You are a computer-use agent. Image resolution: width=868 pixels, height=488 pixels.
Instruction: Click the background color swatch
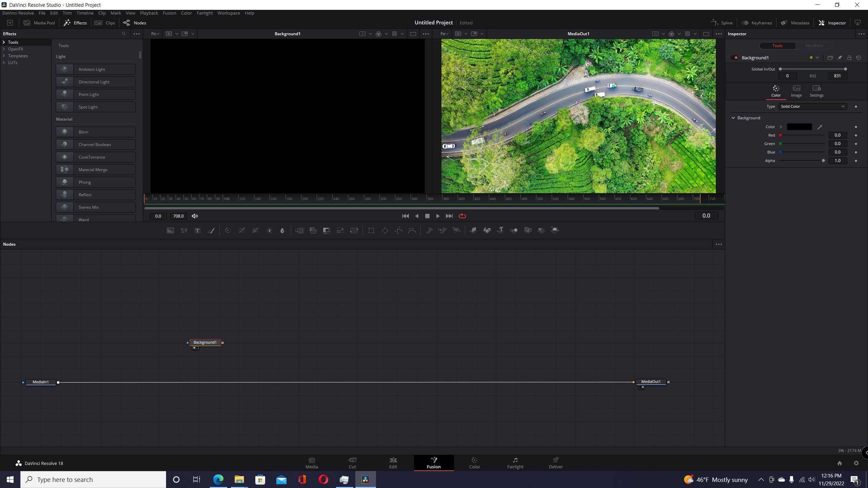(799, 127)
